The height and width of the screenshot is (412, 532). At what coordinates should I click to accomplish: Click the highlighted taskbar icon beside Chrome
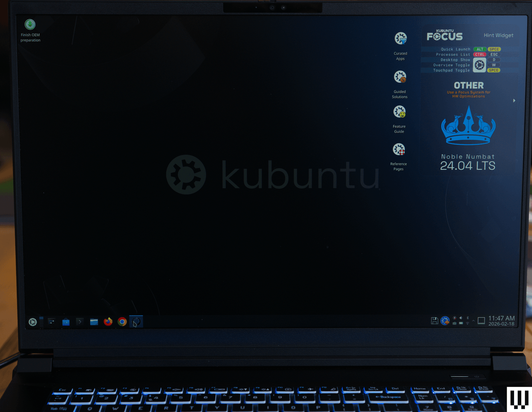coord(136,322)
